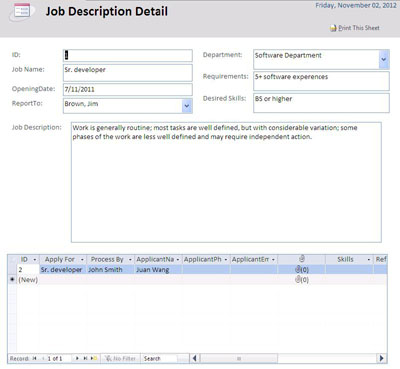The image size is (400, 369).
Task: Click the attachment icon in the (New) row
Action: [x=302, y=279]
